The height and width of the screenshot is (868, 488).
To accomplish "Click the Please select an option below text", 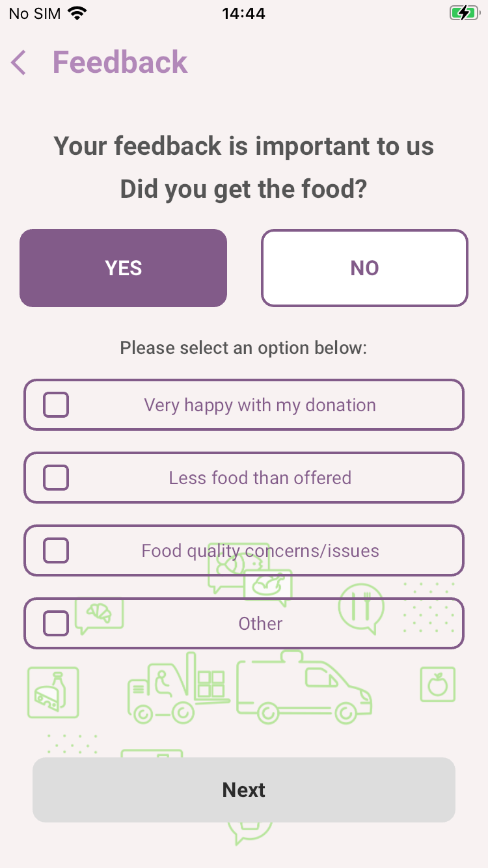I will click(244, 348).
